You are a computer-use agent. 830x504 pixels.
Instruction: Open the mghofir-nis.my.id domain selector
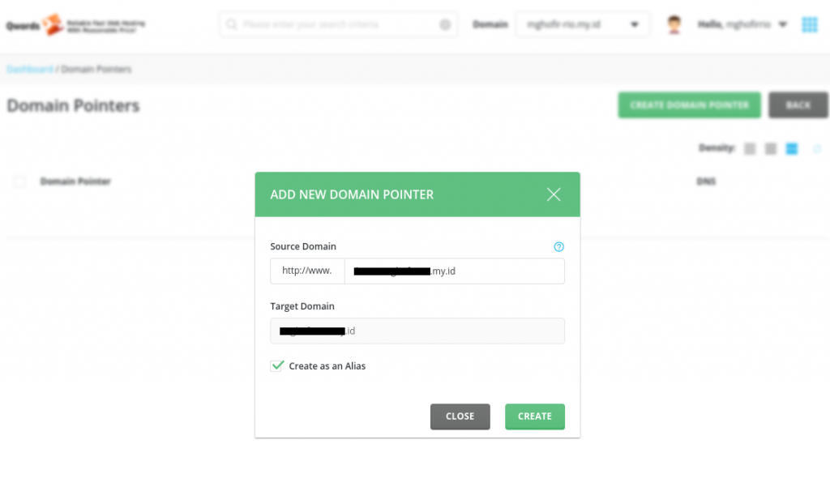tap(582, 24)
